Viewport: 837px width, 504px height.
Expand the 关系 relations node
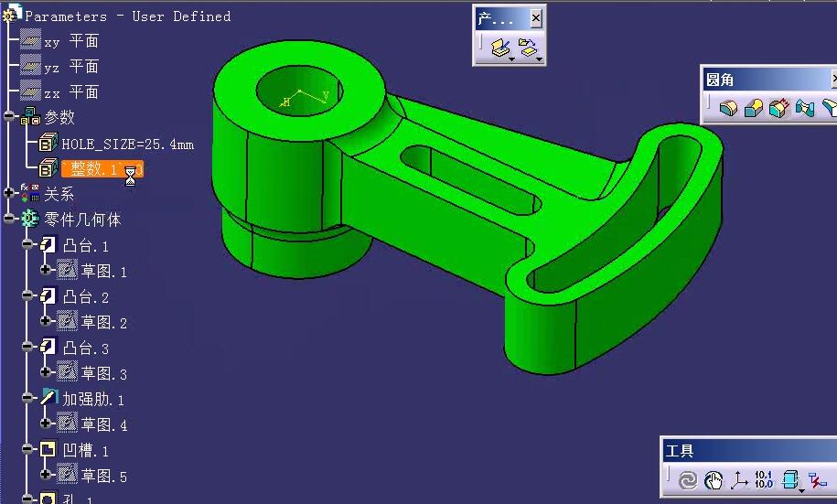(x=8, y=193)
